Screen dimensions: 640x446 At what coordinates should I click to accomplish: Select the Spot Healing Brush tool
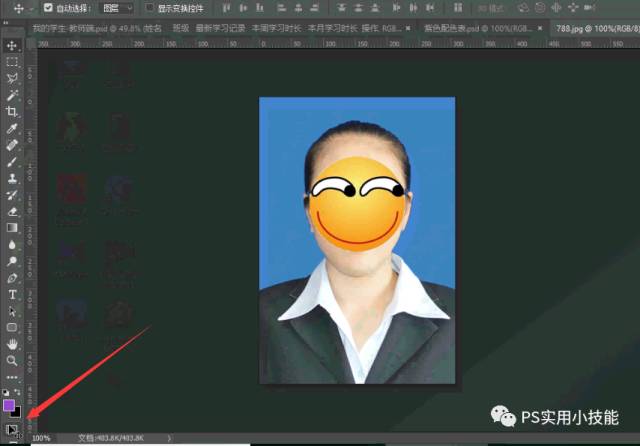(x=11, y=145)
